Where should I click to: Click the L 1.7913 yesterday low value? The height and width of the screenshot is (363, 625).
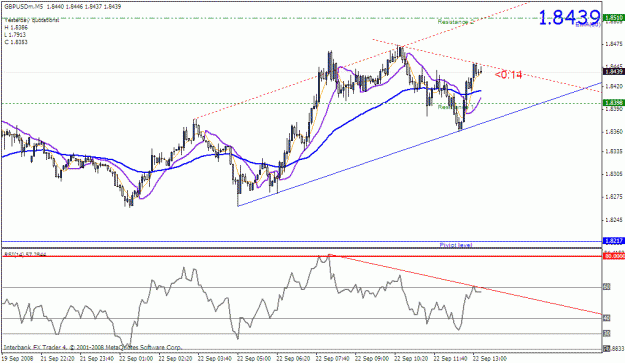click(x=16, y=35)
